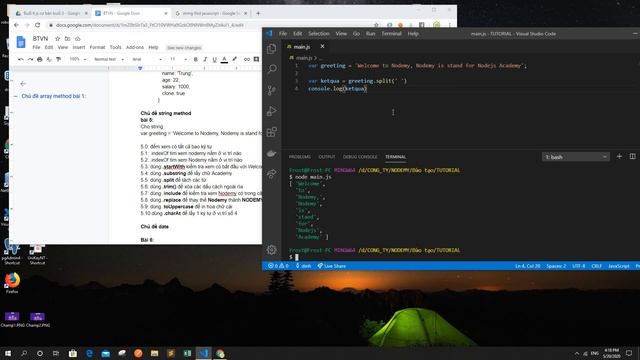640x360 pixels.
Task: Pick the text color in Google Docs toolbar
Action: (224, 59)
